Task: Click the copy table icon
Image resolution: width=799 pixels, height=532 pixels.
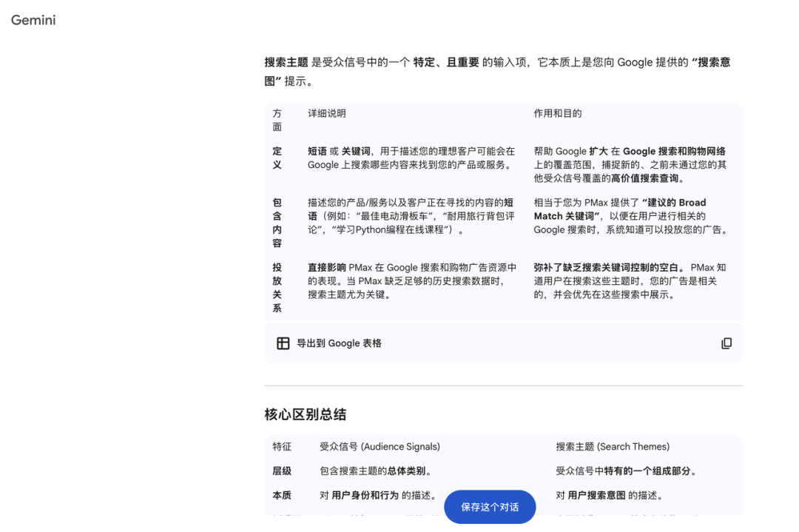Action: 726,343
